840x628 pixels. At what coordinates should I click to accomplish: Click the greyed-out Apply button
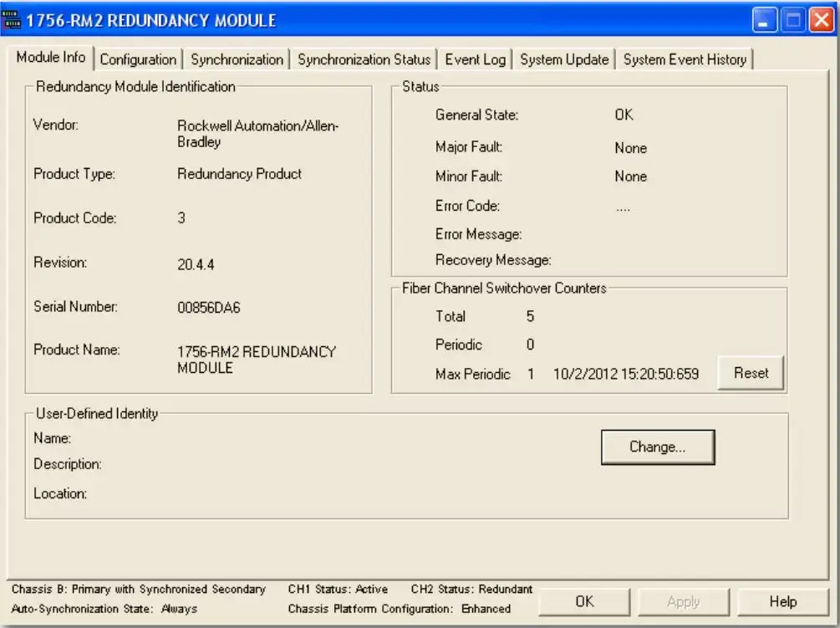pyautogui.click(x=684, y=602)
